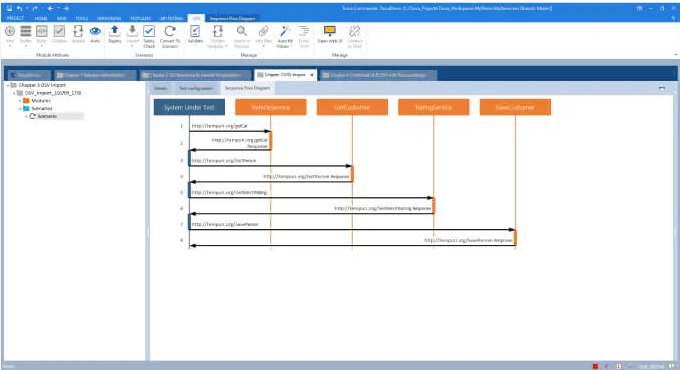
Task: Click the greyed checkmark icon beside Body
Action: coord(59,31)
